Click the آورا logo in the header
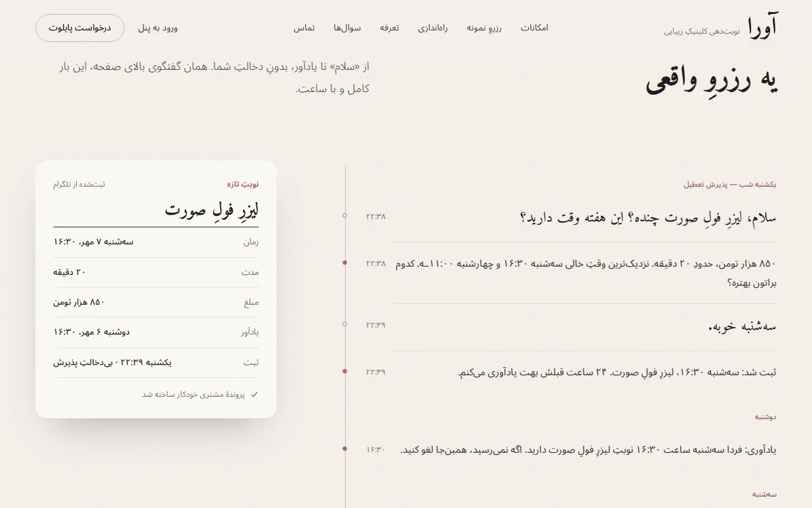Image resolution: width=812 pixels, height=508 pixels. click(762, 27)
